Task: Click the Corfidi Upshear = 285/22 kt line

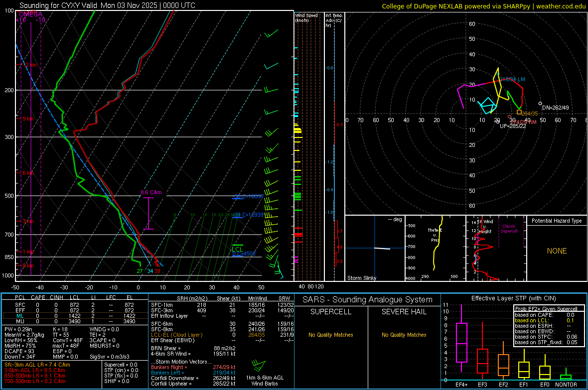Action: coord(193,384)
